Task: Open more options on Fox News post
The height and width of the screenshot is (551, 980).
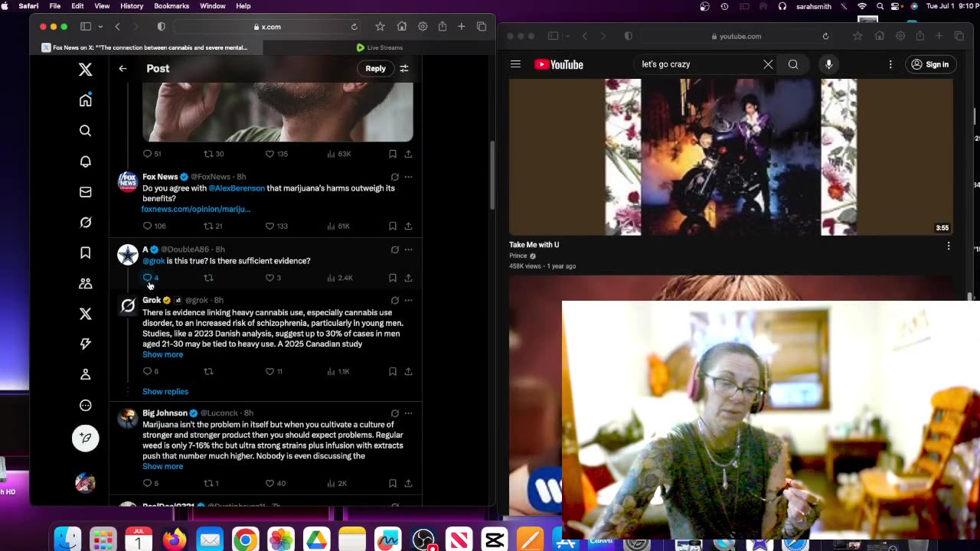Action: (408, 177)
